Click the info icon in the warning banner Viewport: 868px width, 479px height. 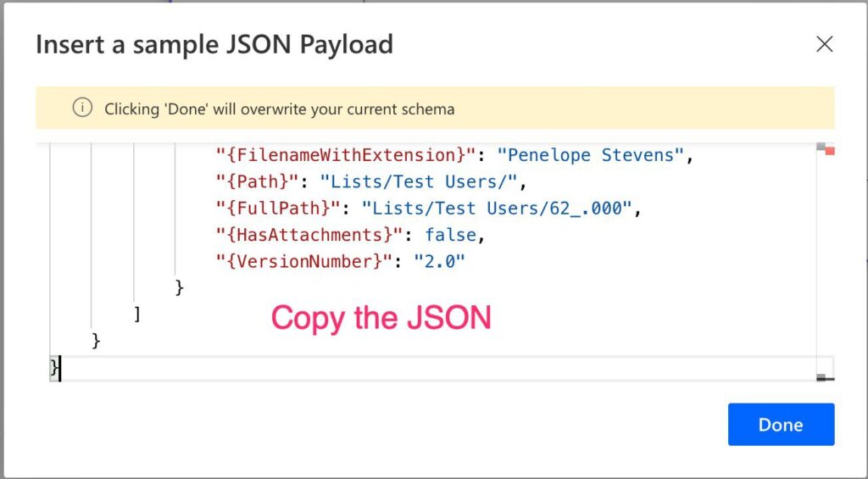[82, 109]
